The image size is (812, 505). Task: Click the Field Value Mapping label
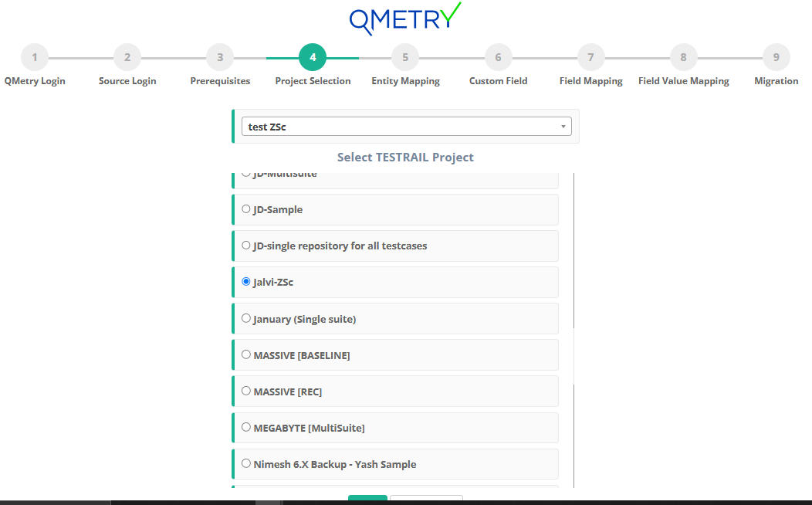pyautogui.click(x=684, y=81)
